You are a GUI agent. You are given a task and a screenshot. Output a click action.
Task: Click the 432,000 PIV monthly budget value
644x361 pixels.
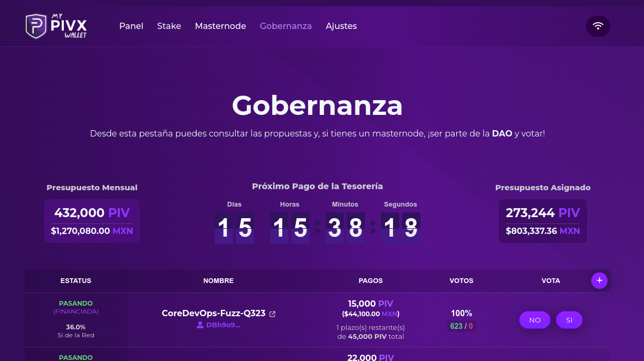pyautogui.click(x=92, y=213)
